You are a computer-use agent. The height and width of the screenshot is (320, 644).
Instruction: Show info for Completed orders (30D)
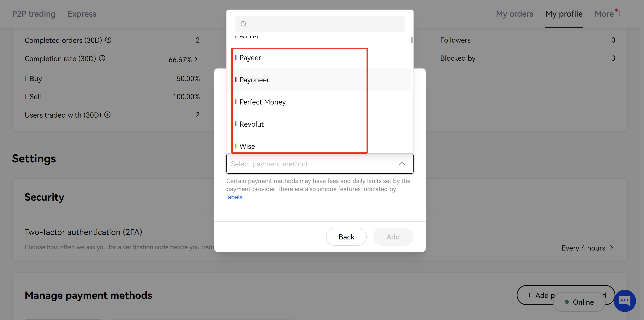click(x=108, y=40)
